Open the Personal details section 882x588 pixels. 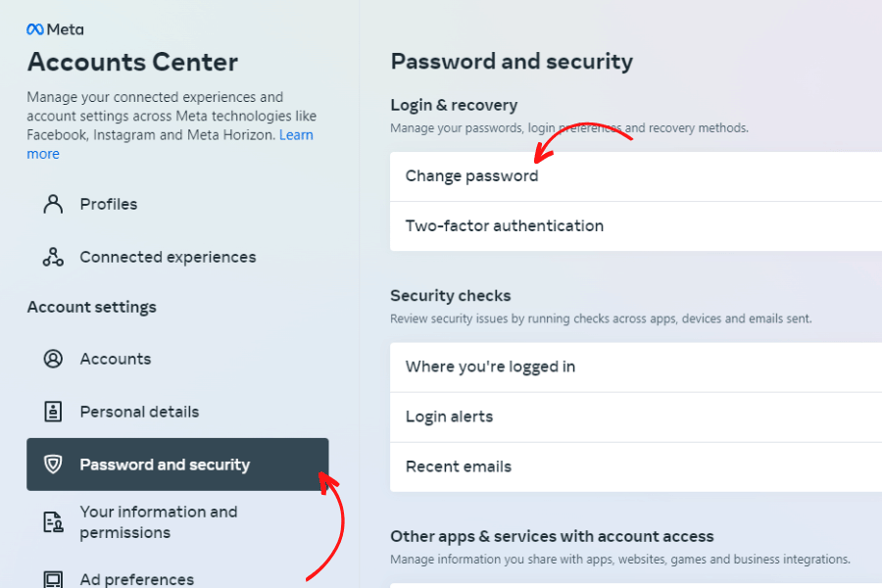(x=140, y=412)
